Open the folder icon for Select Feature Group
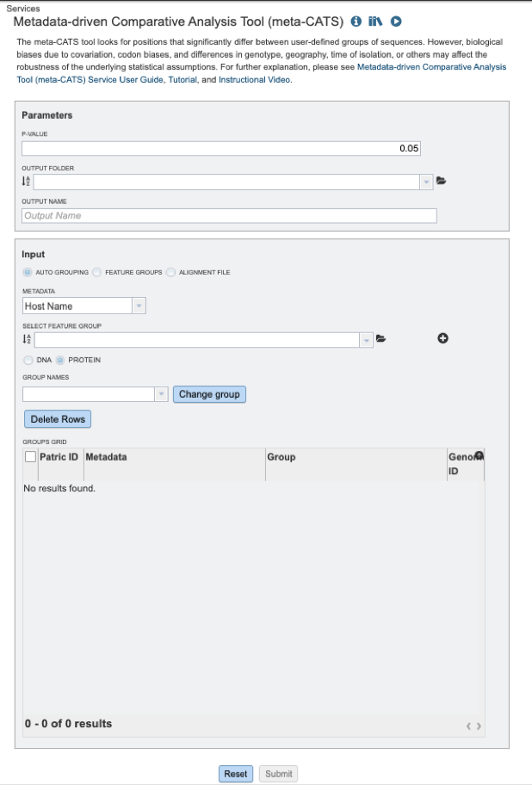 [381, 339]
